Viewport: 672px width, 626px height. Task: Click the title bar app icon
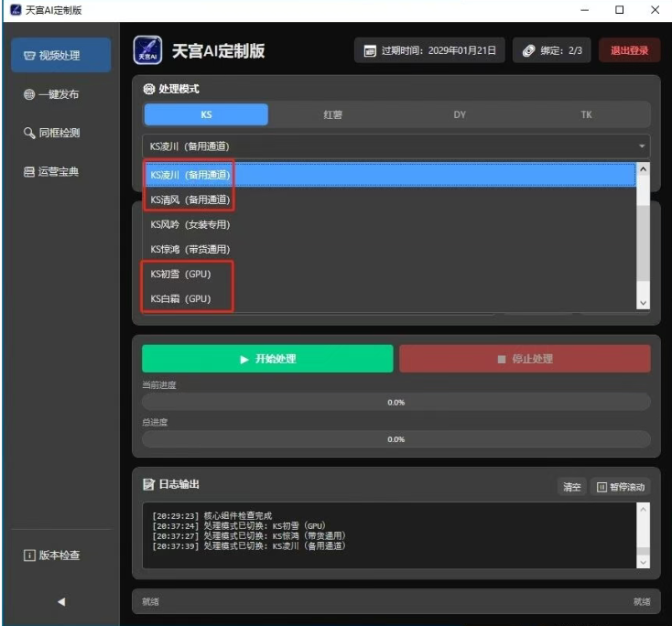(x=16, y=10)
